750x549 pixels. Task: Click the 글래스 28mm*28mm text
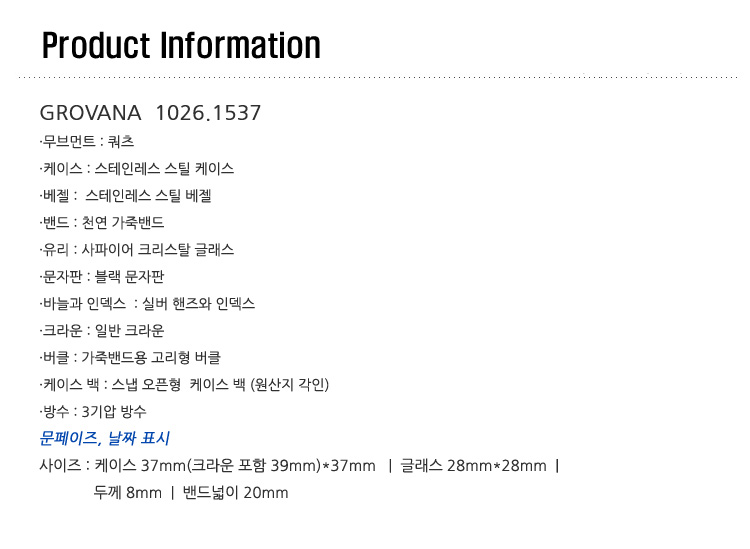point(474,466)
